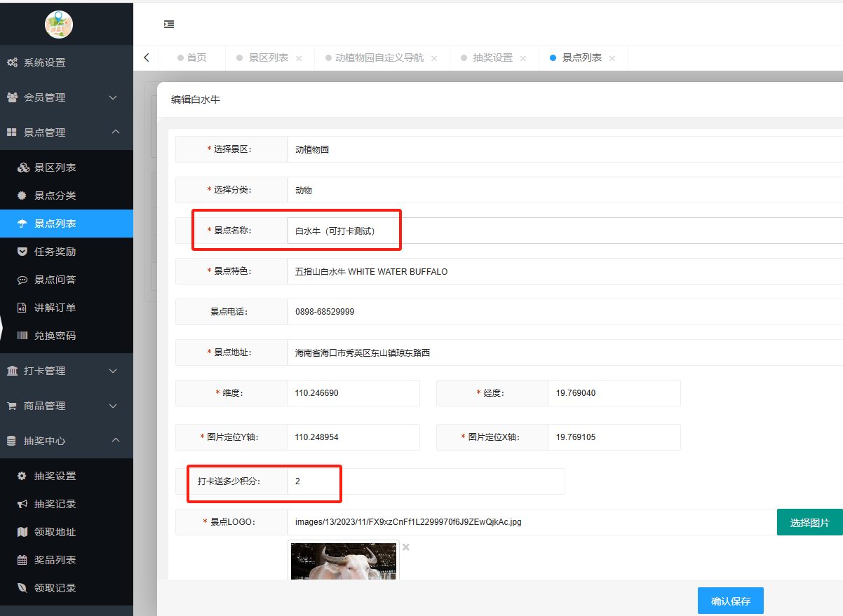Viewport: 843px width, 616px height.
Task: Toggle the sidebar collapse icon in the header
Action: (x=169, y=24)
